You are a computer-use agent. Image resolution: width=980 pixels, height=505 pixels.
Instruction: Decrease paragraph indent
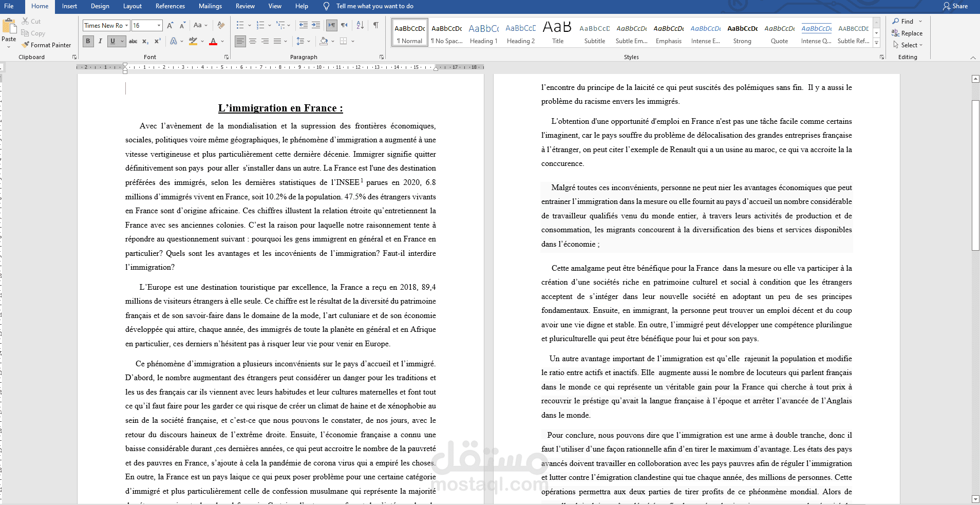click(304, 25)
